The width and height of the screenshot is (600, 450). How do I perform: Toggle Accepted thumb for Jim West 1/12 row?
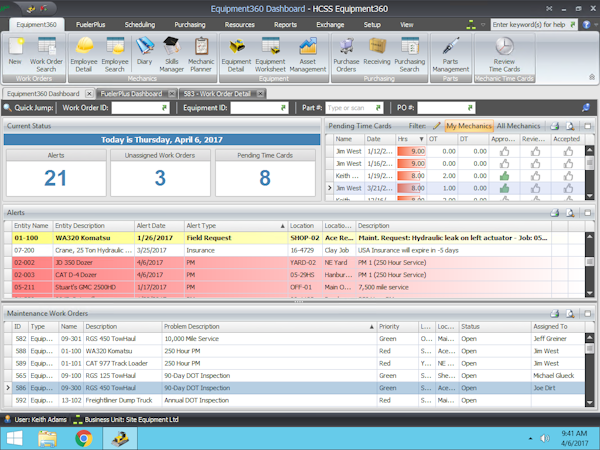tap(568, 152)
